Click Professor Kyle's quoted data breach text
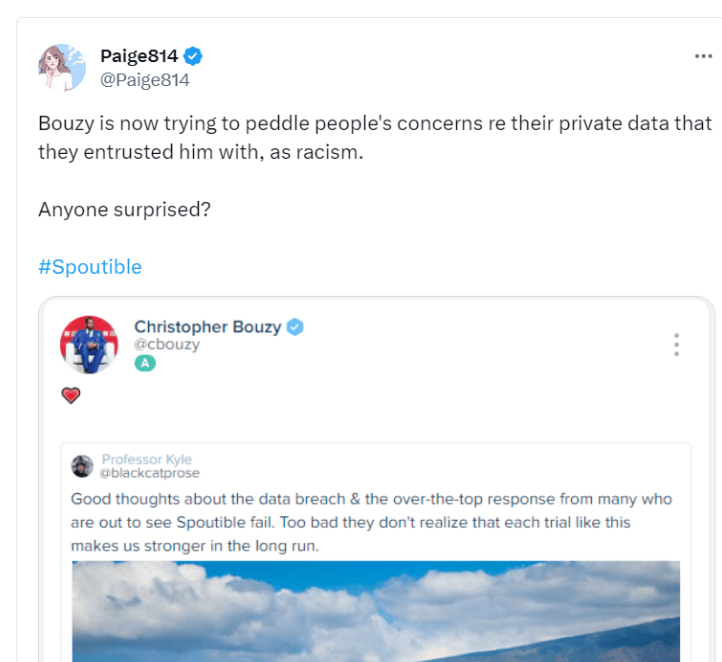This screenshot has height=662, width=722. tap(371, 522)
